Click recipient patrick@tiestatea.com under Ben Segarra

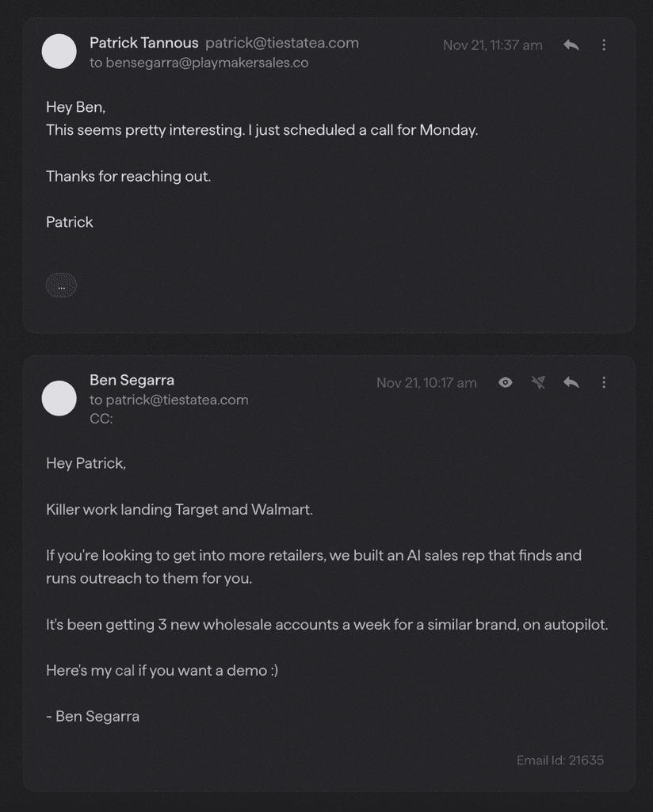click(177, 400)
